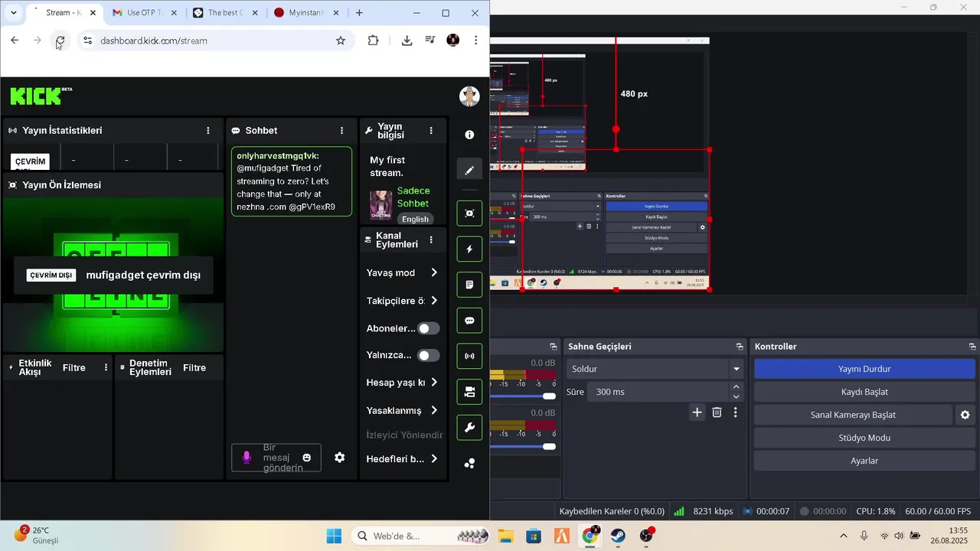Image resolution: width=980 pixels, height=551 pixels.
Task: Expand Hedefleri b... options
Action: 402,459
